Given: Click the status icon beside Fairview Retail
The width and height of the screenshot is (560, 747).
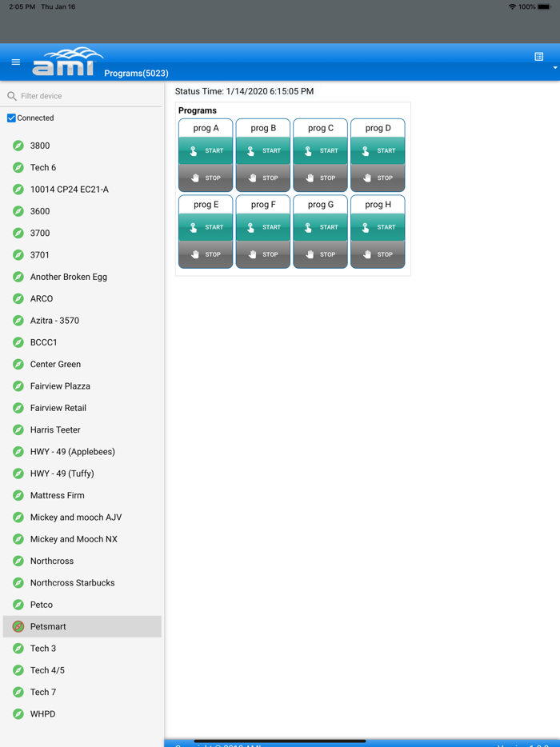Looking at the screenshot, I should pos(18,408).
